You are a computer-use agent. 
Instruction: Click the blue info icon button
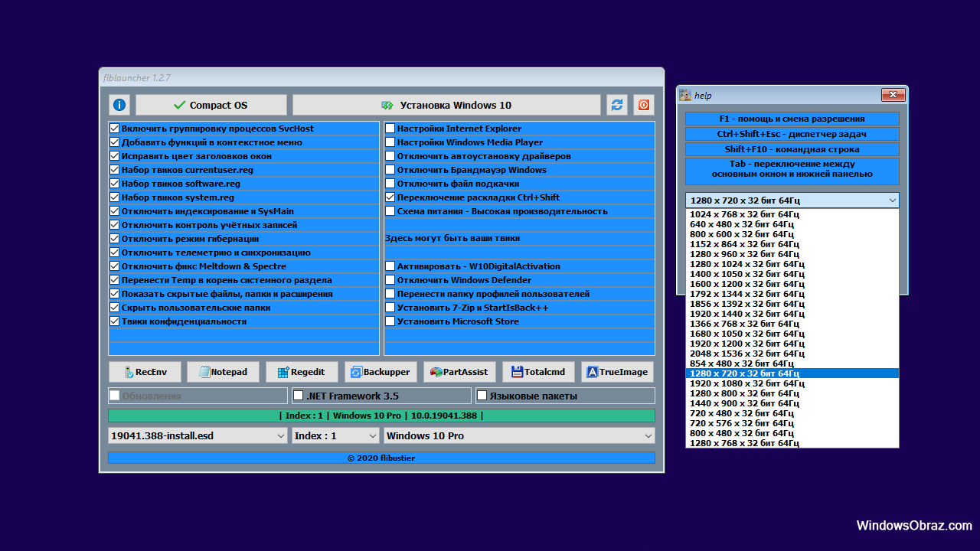tap(119, 105)
